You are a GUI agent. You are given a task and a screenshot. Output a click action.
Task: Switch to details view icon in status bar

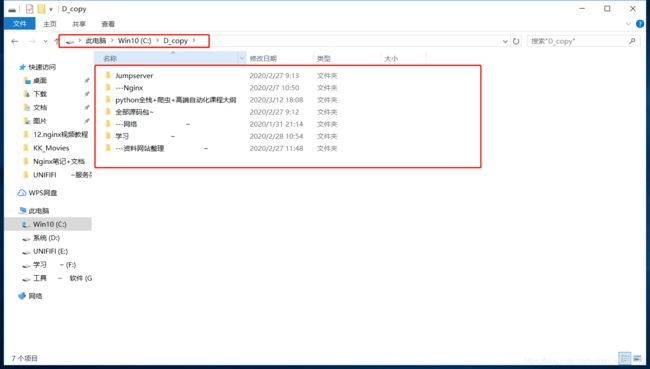click(x=624, y=358)
